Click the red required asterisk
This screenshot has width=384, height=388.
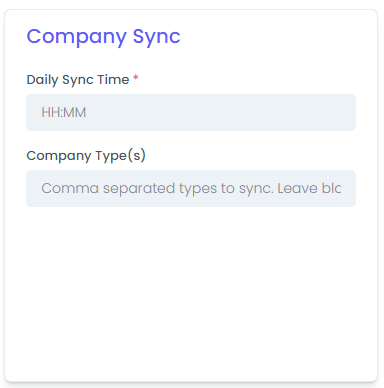136,78
